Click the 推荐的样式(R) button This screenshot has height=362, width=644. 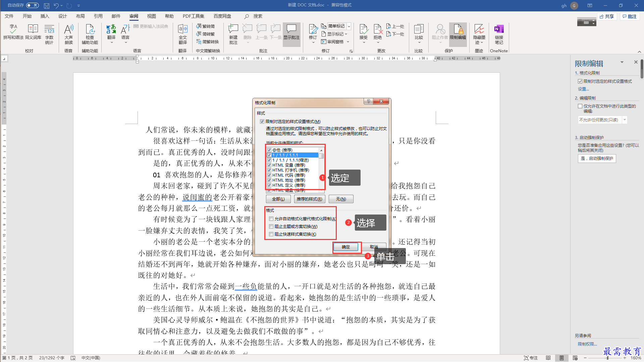[x=310, y=199]
